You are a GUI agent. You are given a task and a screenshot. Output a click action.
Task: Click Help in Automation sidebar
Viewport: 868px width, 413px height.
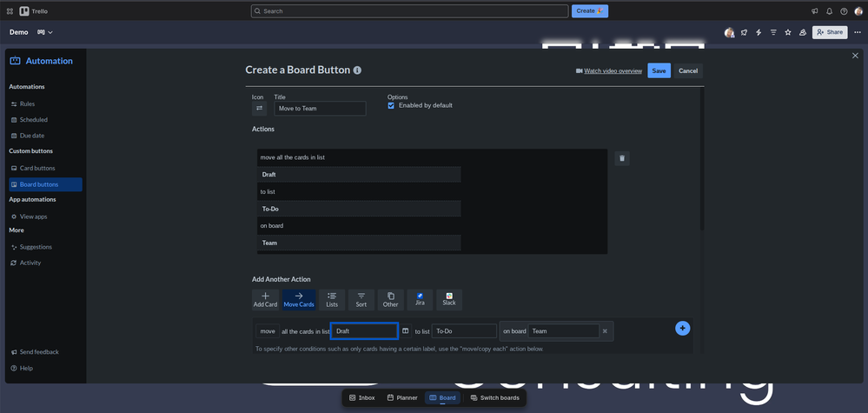click(26, 368)
